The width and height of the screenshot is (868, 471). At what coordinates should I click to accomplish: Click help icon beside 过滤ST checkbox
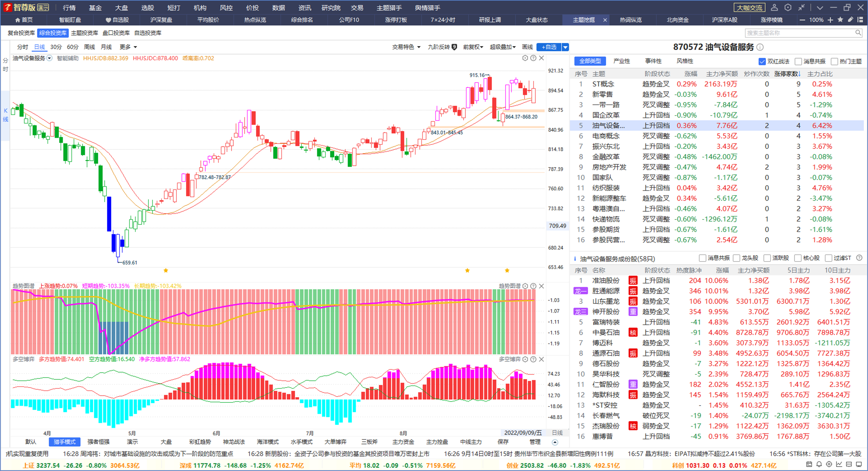(859, 258)
